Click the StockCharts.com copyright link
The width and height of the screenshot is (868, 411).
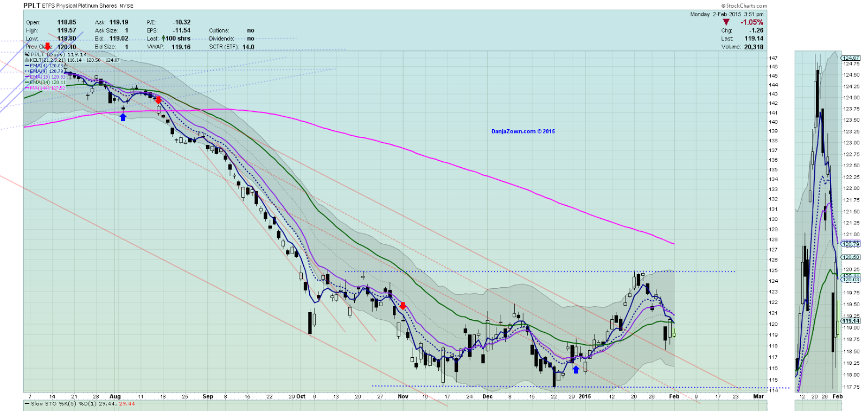click(744, 6)
